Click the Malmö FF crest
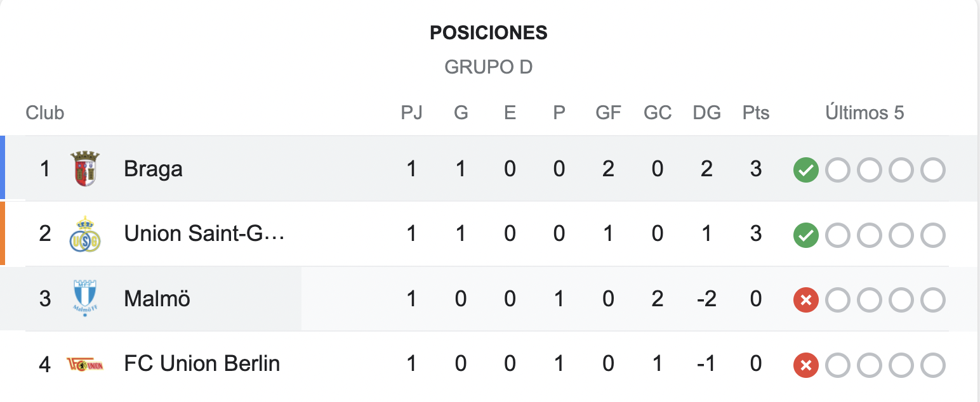The width and height of the screenshot is (980, 402). (85, 298)
